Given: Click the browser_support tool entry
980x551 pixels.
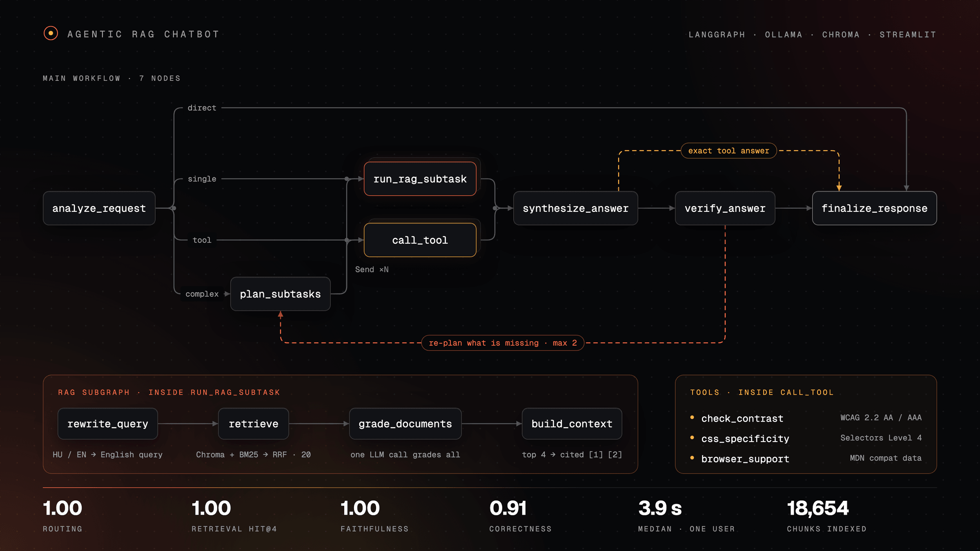Looking at the screenshot, I should [745, 459].
